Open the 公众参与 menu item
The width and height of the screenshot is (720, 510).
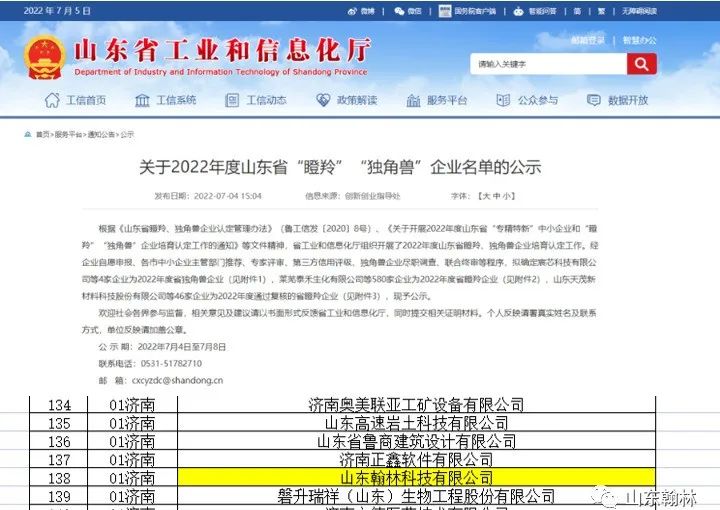pyautogui.click(x=538, y=100)
